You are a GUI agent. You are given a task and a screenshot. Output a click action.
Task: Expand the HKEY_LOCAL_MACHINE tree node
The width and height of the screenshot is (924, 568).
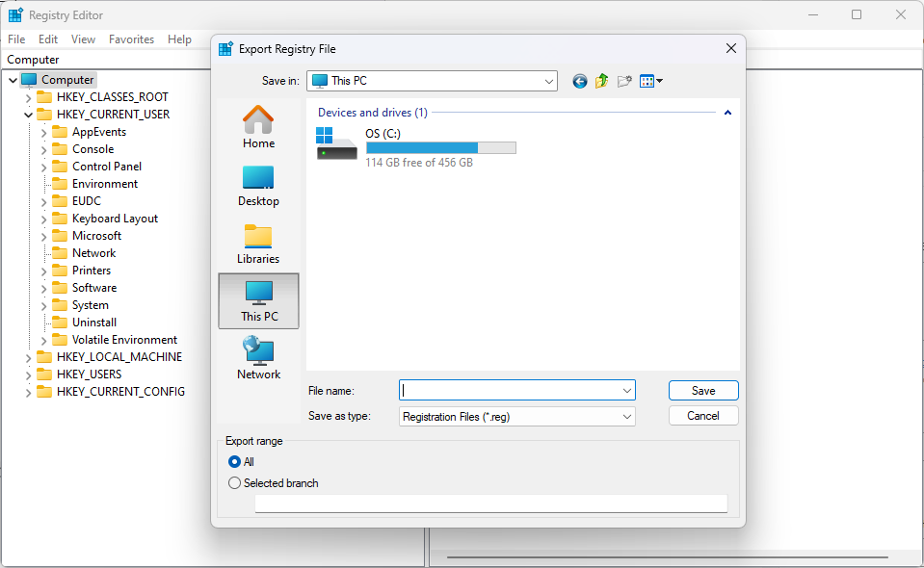[28, 357]
